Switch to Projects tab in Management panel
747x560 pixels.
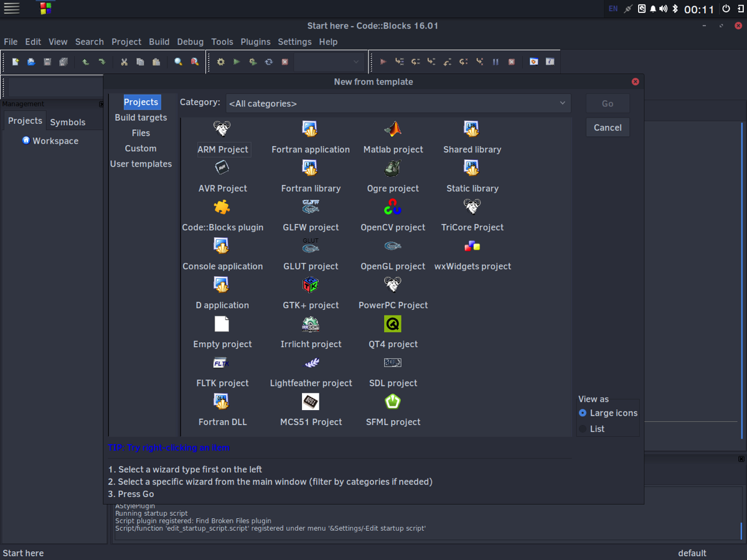[x=25, y=121]
